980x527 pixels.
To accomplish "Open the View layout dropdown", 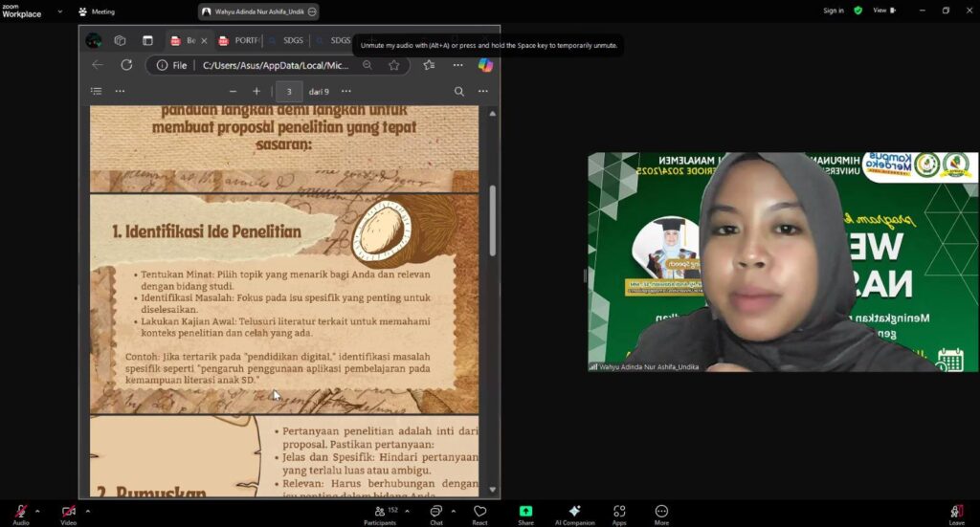I will pyautogui.click(x=884, y=11).
